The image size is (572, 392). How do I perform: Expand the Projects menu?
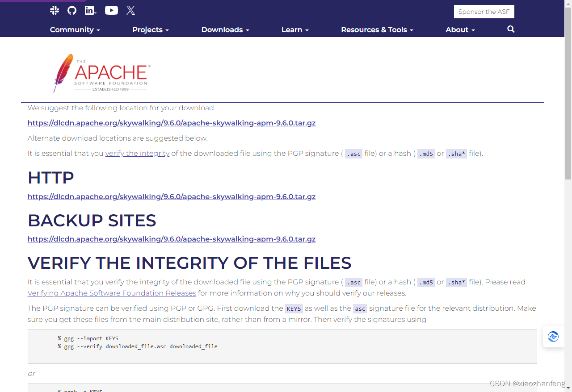tap(151, 30)
